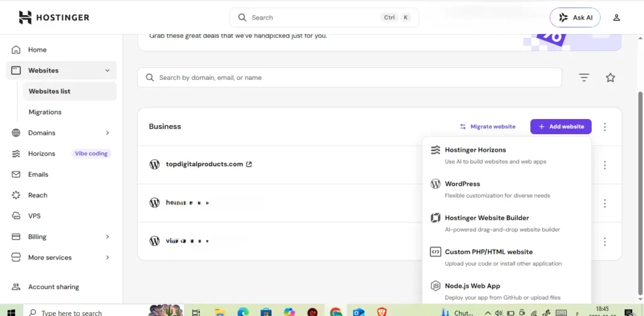The height and width of the screenshot is (316, 644).
Task: Show hidden system tray icons
Action: (x=488, y=313)
